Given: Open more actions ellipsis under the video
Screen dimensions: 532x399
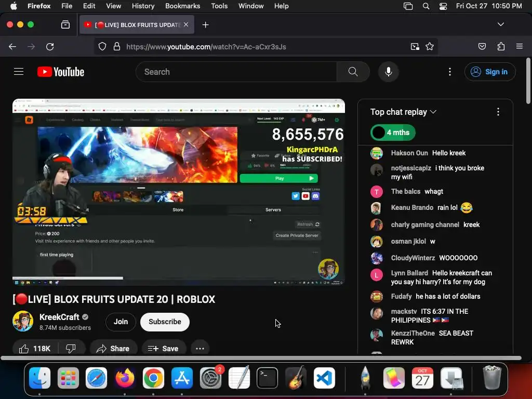Looking at the screenshot, I should coord(200,349).
